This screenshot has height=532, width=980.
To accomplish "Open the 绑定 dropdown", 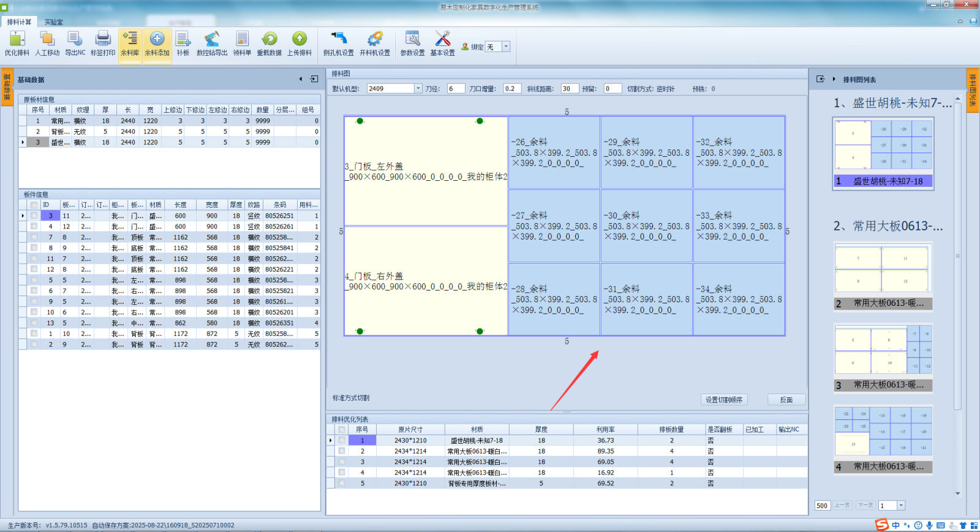I will tap(506, 47).
